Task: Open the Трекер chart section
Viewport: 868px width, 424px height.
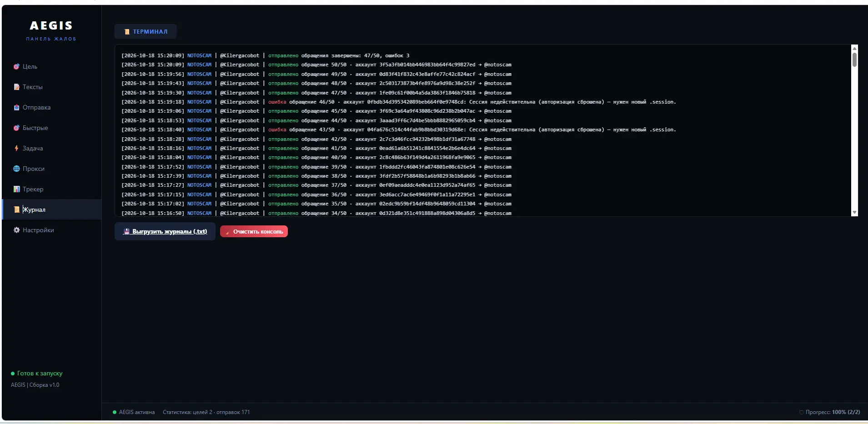Action: (x=51, y=189)
